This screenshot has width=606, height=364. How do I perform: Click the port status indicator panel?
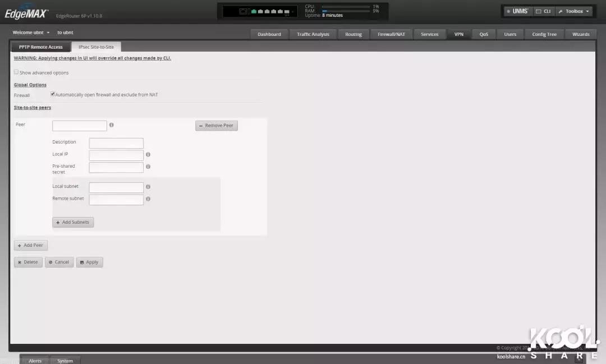pyautogui.click(x=260, y=11)
